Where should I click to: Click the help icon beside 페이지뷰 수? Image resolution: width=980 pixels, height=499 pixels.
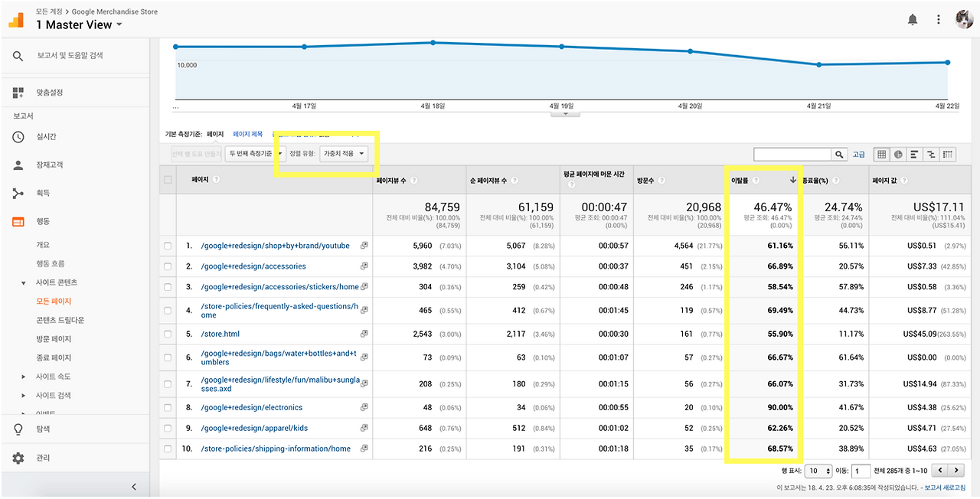[x=414, y=181]
